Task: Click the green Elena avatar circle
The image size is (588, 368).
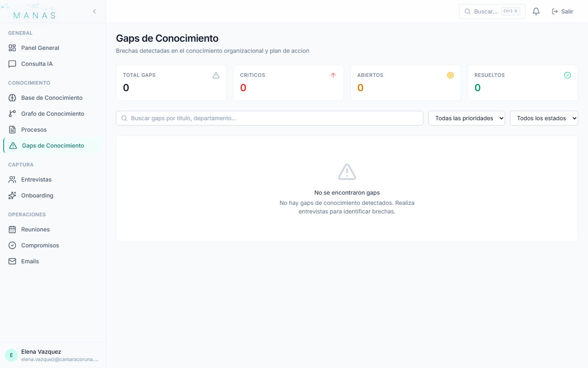Action: (x=11, y=355)
